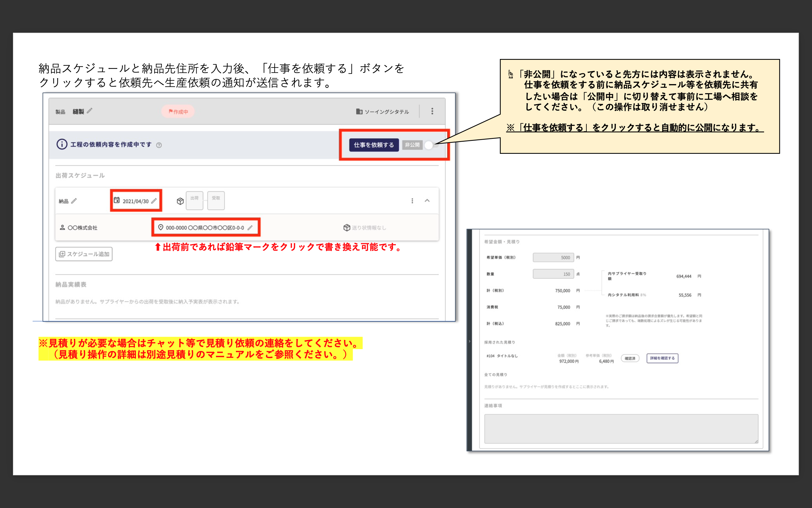Screen dimensions: 812x508
Task: Open the three-dot menu in the 納品 row
Action: (412, 201)
